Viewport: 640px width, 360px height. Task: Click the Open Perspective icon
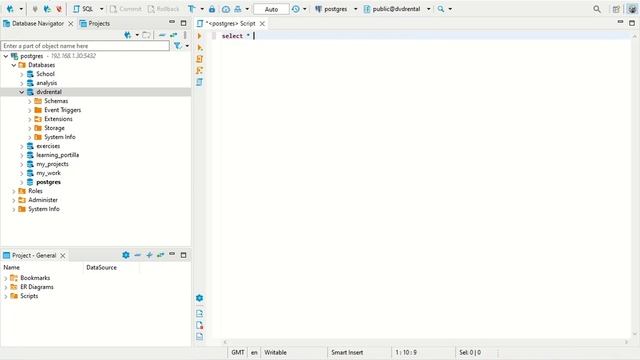616,9
